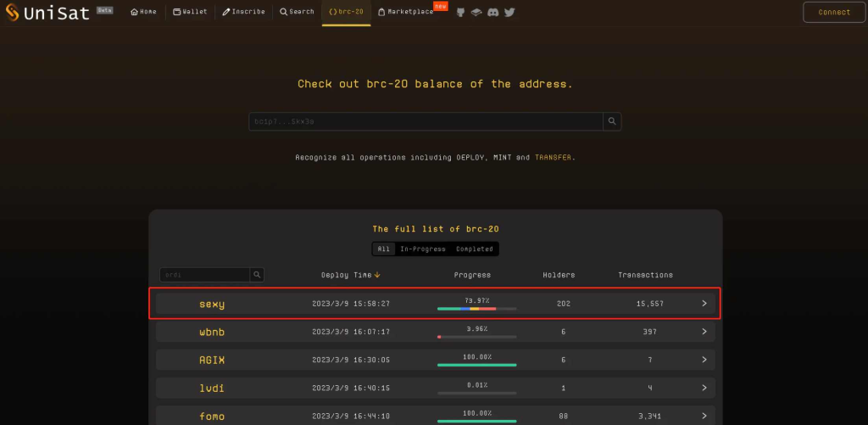Open the fomo token name
Image resolution: width=868 pixels, height=425 pixels.
(212, 417)
